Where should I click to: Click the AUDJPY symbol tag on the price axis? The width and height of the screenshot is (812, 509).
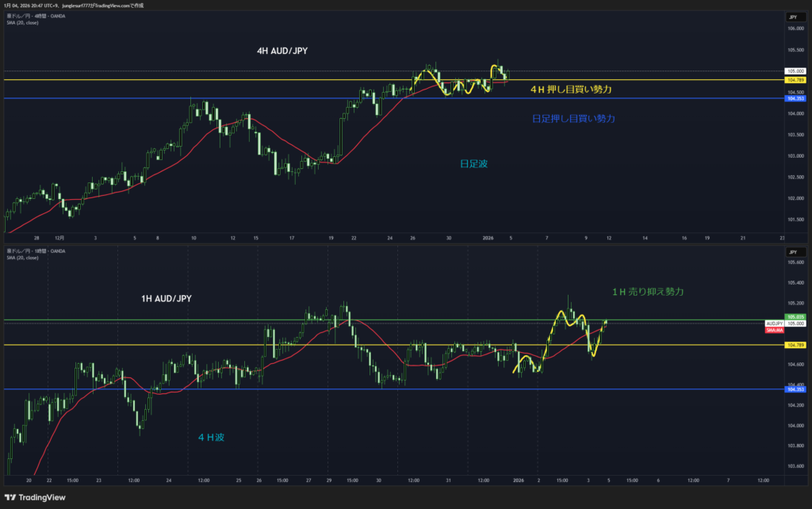[x=774, y=323]
